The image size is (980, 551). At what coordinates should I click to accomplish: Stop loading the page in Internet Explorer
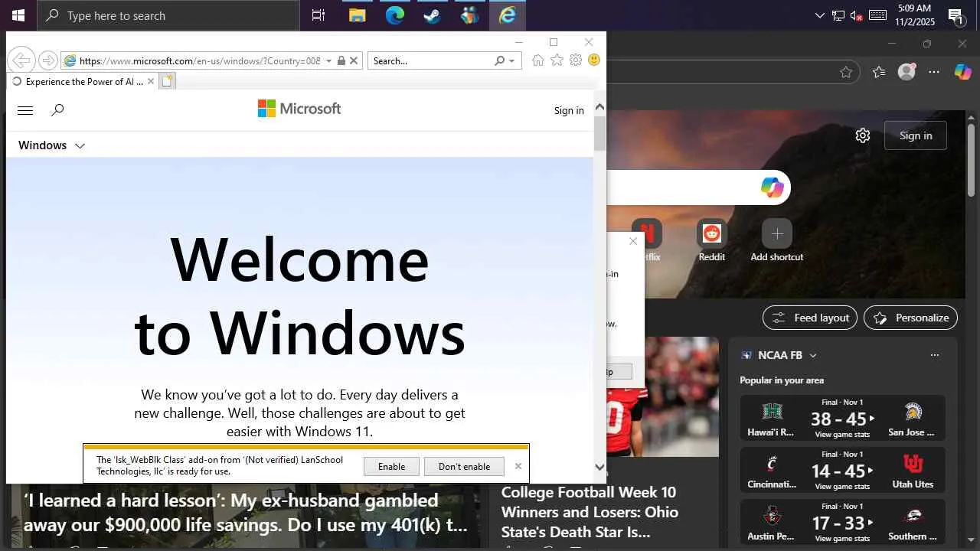point(354,61)
